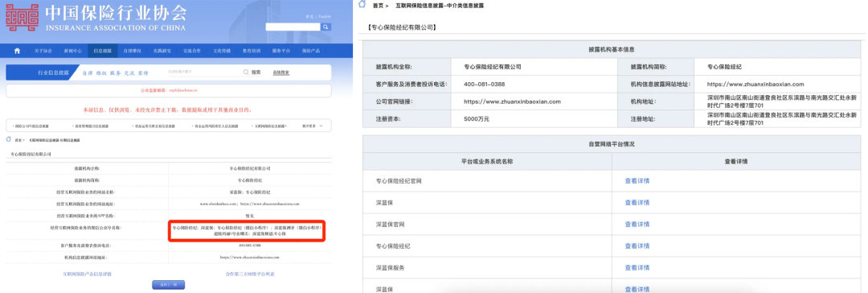Click the 披露机构全称 label in right table
Image resolution: width=868 pixels, height=293 pixels.
point(393,67)
